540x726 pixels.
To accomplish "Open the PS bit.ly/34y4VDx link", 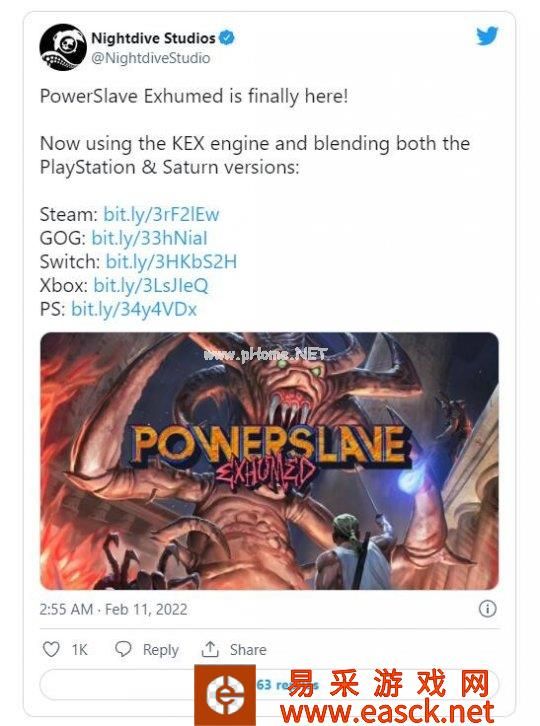I will [x=134, y=309].
